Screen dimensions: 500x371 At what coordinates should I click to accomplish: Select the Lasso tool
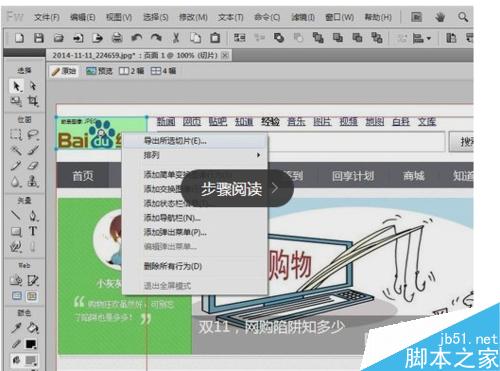pos(33,135)
